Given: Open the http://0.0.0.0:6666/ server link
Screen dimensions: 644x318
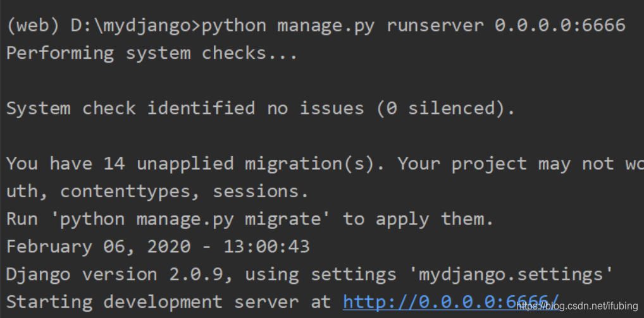Looking at the screenshot, I should [451, 302].
